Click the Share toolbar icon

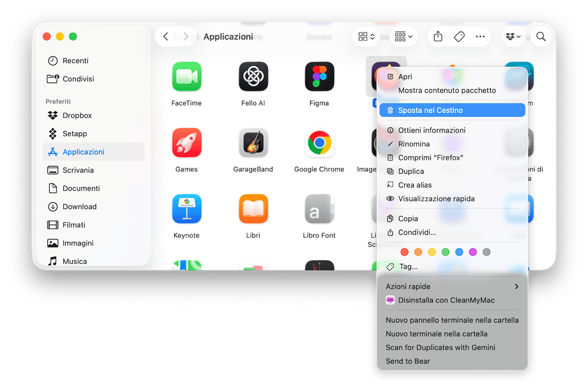coord(438,37)
